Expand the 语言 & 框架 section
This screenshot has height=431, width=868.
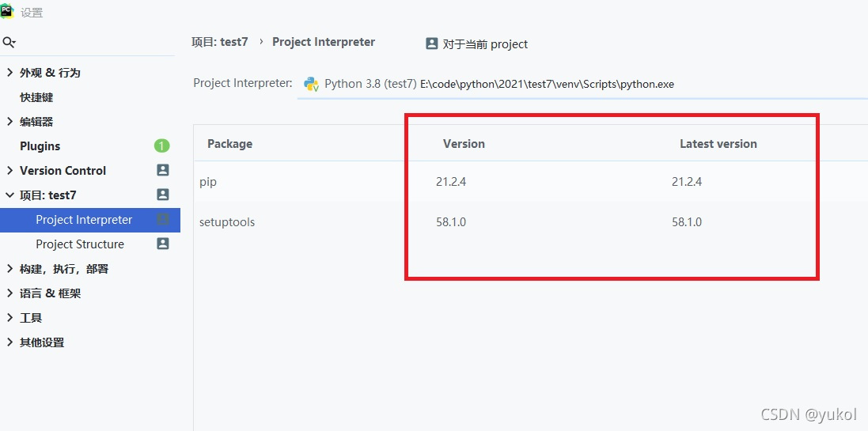[9, 293]
